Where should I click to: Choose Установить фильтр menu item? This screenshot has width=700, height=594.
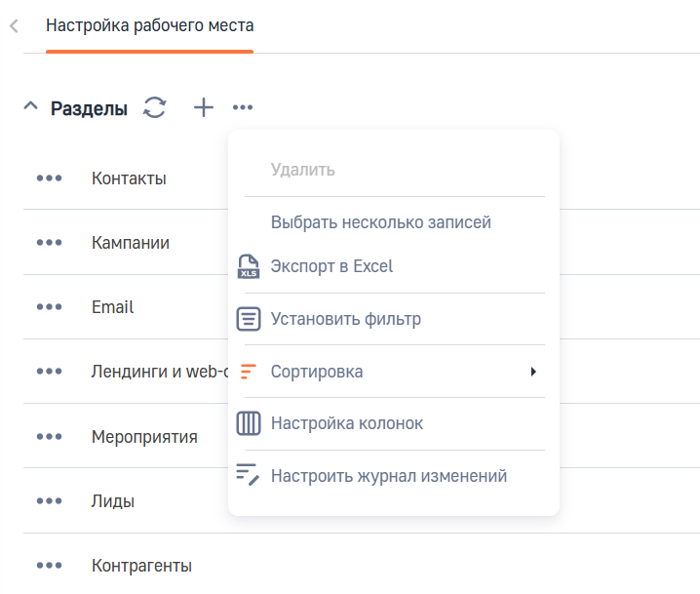point(346,319)
